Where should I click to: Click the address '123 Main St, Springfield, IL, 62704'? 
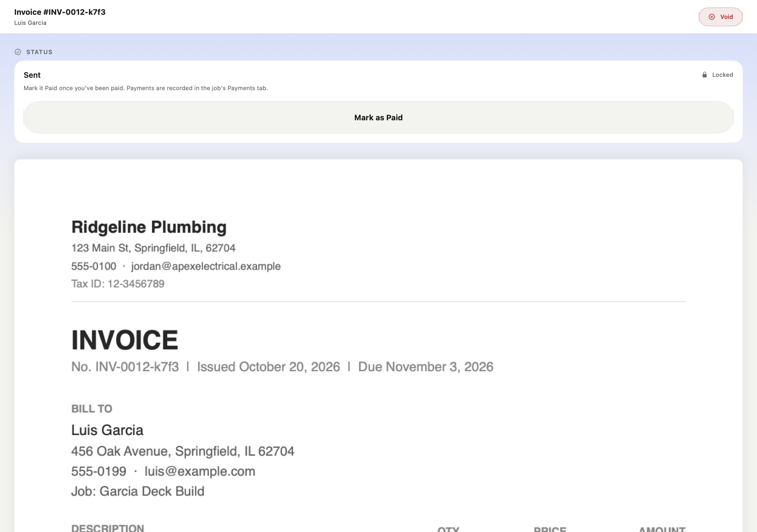click(x=153, y=248)
